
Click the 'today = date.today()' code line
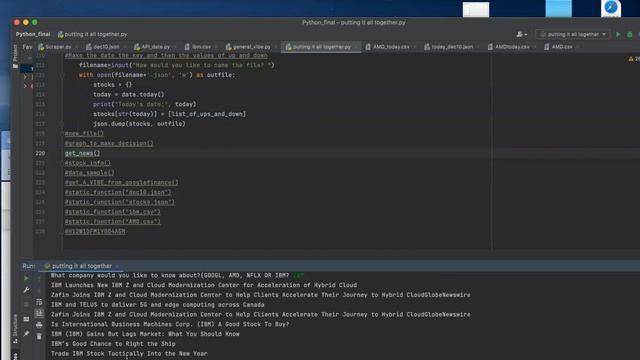[x=129, y=94]
